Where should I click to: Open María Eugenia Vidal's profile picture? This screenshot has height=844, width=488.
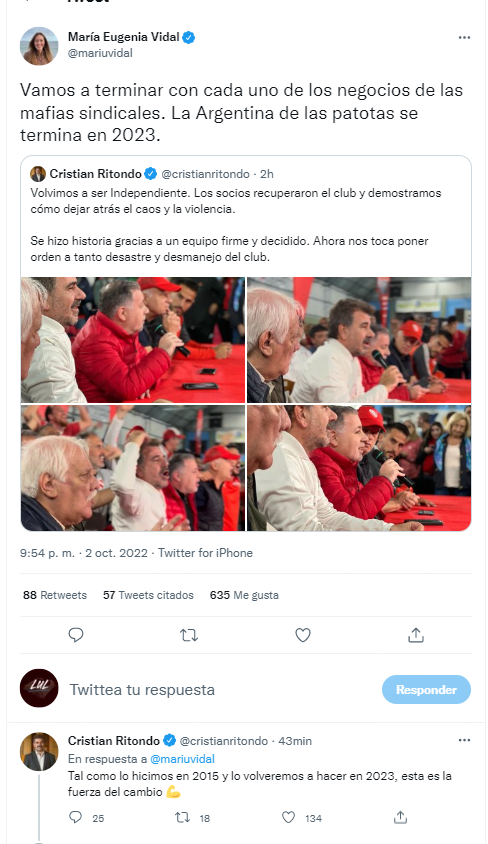[x=39, y=46]
